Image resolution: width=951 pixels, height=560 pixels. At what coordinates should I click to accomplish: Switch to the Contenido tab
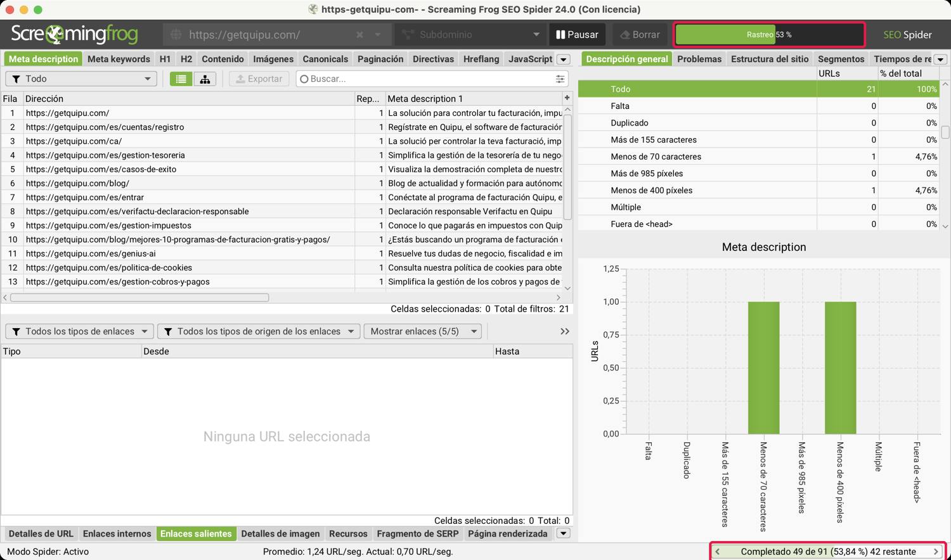pyautogui.click(x=223, y=59)
